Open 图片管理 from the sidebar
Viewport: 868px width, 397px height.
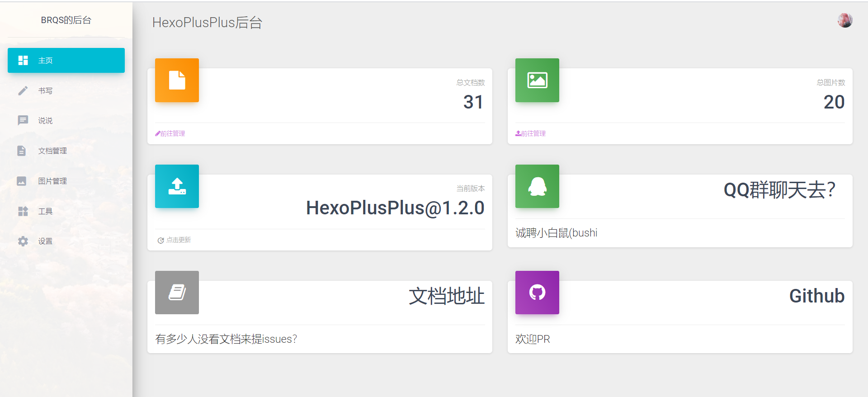(66, 181)
